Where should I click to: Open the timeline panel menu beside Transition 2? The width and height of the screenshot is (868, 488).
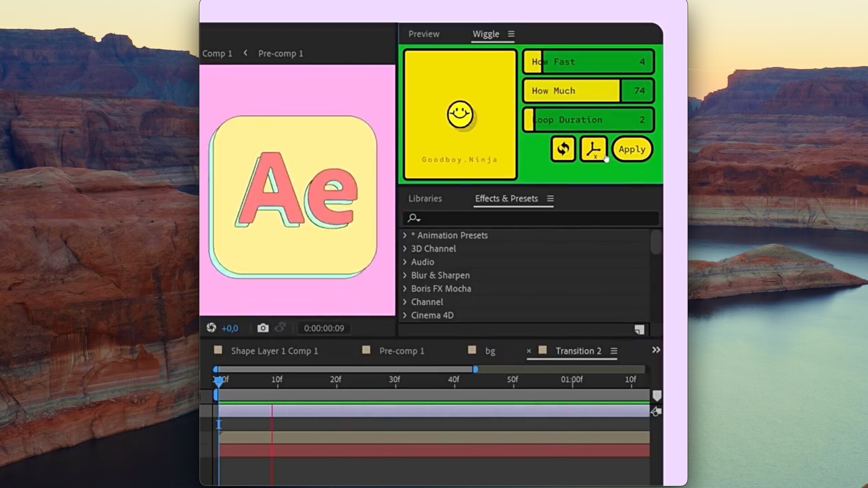coord(613,351)
